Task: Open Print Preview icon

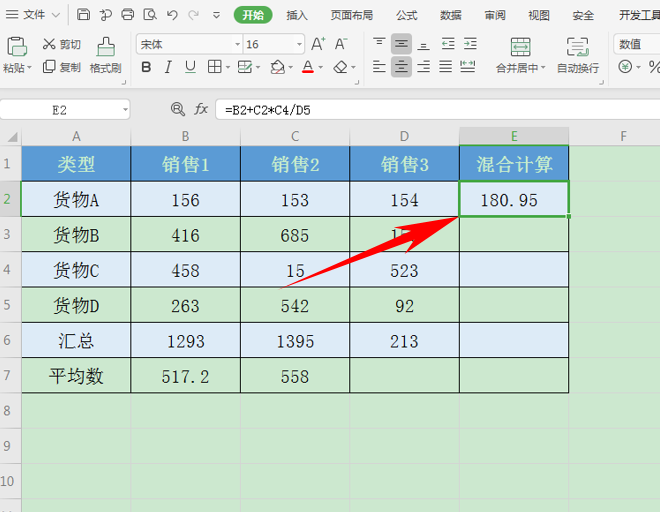Action: pyautogui.click(x=150, y=15)
